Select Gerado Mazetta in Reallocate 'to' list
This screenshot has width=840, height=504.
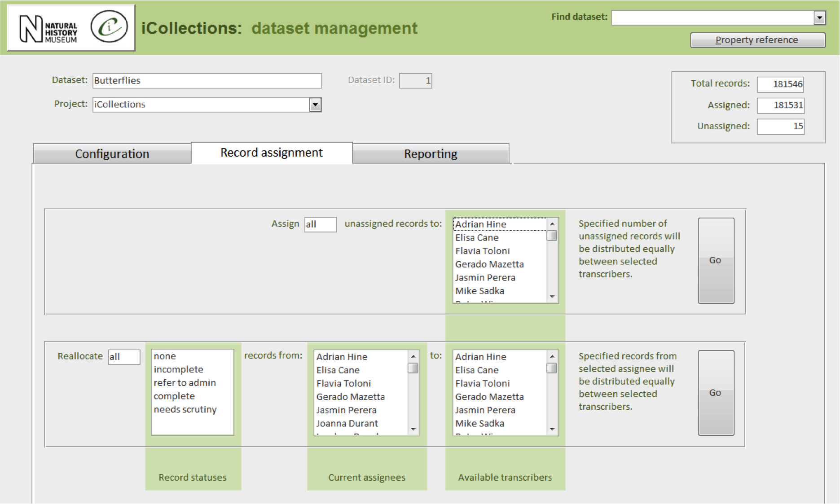(x=500, y=397)
